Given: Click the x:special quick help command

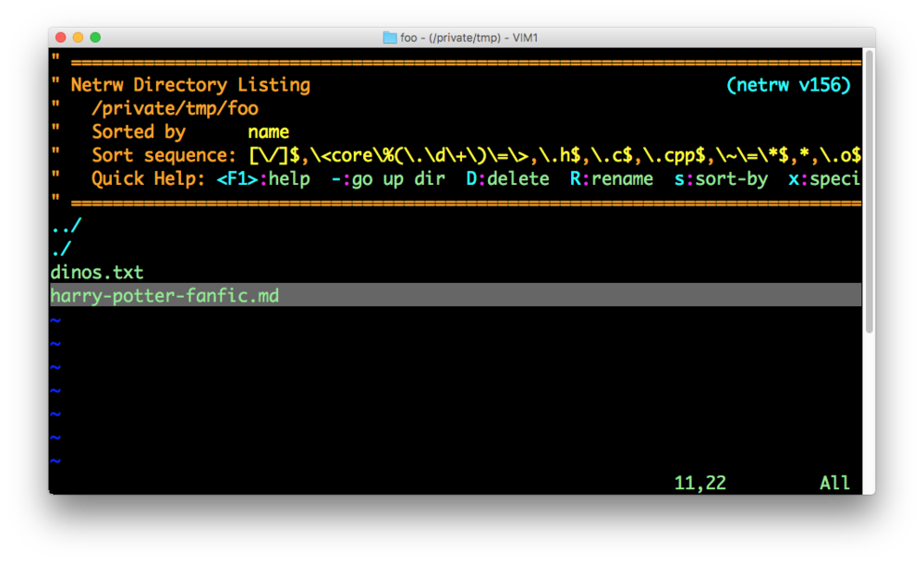Looking at the screenshot, I should (827, 178).
